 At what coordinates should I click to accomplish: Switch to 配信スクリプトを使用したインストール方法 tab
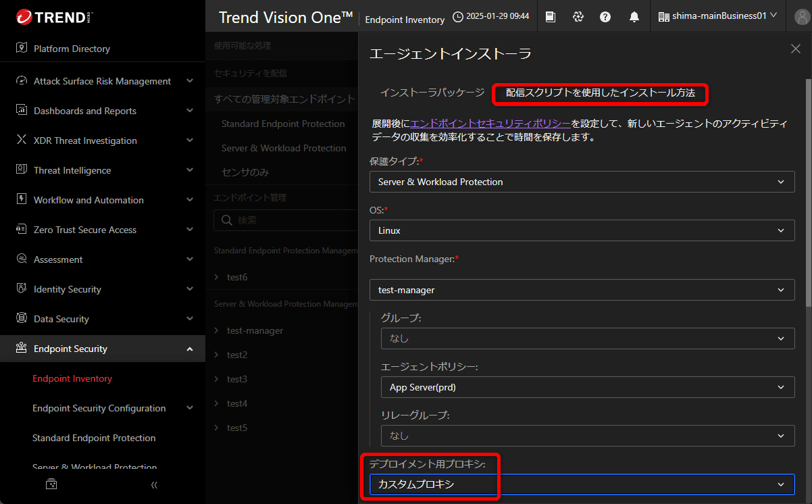601,93
